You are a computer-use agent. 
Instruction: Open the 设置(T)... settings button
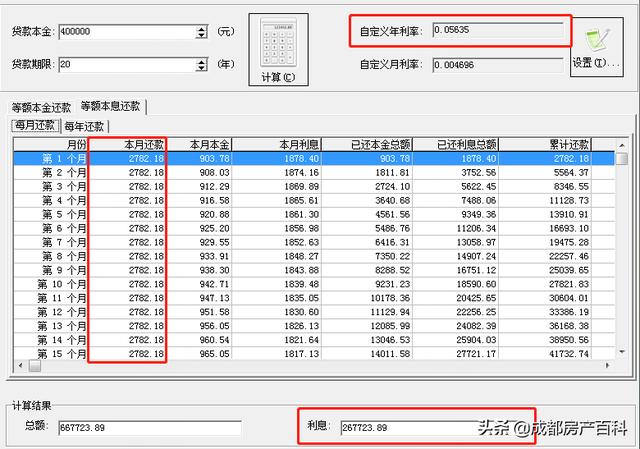(597, 47)
